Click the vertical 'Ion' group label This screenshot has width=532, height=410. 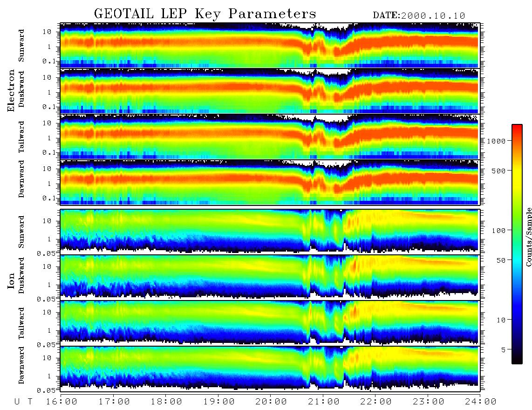[x=11, y=280]
